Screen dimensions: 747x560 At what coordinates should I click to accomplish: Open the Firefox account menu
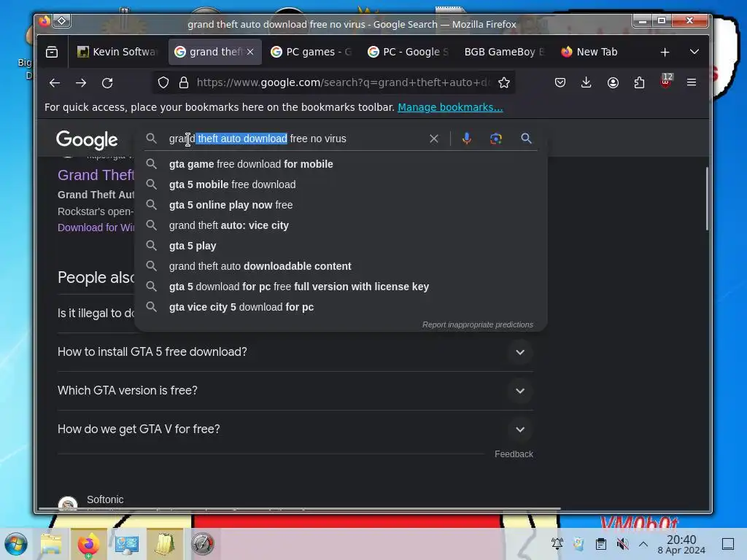click(x=613, y=83)
